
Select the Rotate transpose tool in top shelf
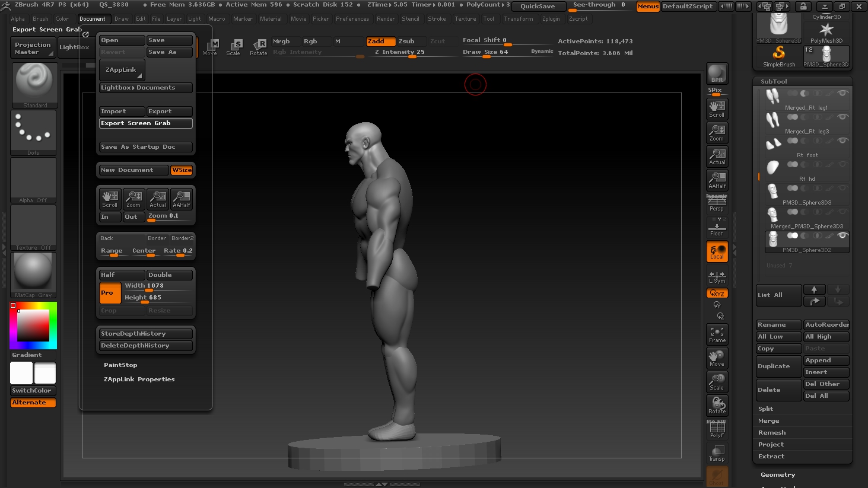tap(259, 47)
